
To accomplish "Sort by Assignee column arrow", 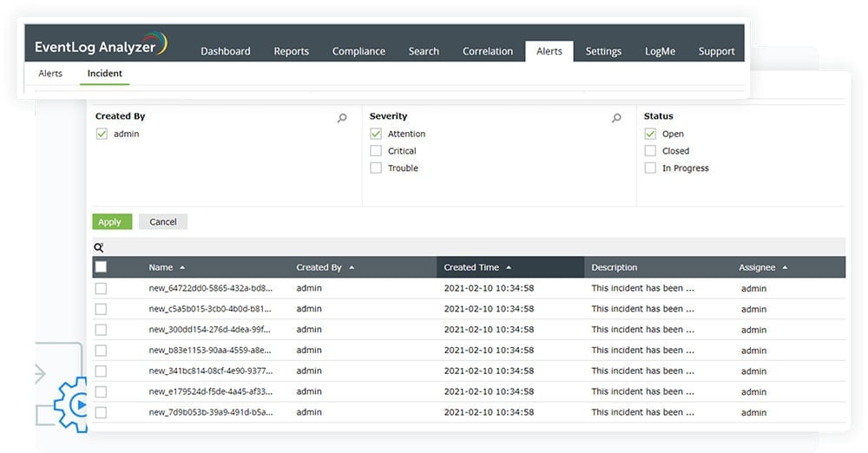I will pos(785,267).
